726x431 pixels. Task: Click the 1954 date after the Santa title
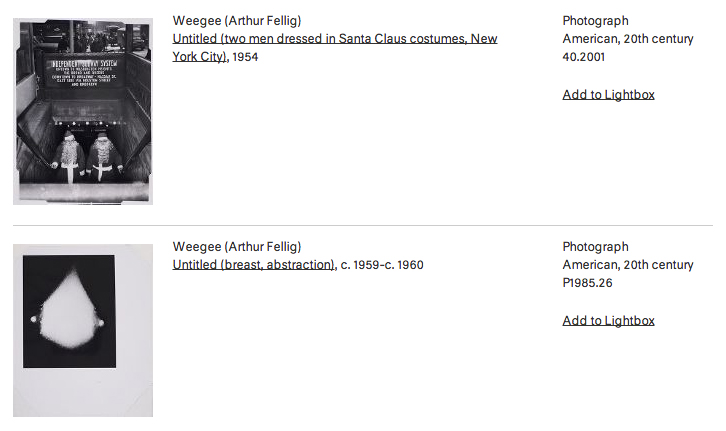tap(245, 57)
